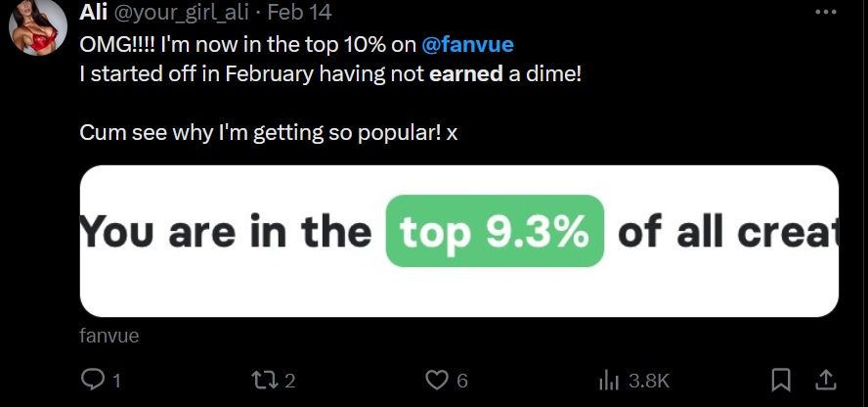
Task: Open the three-dot more options menu
Action: click(x=825, y=13)
